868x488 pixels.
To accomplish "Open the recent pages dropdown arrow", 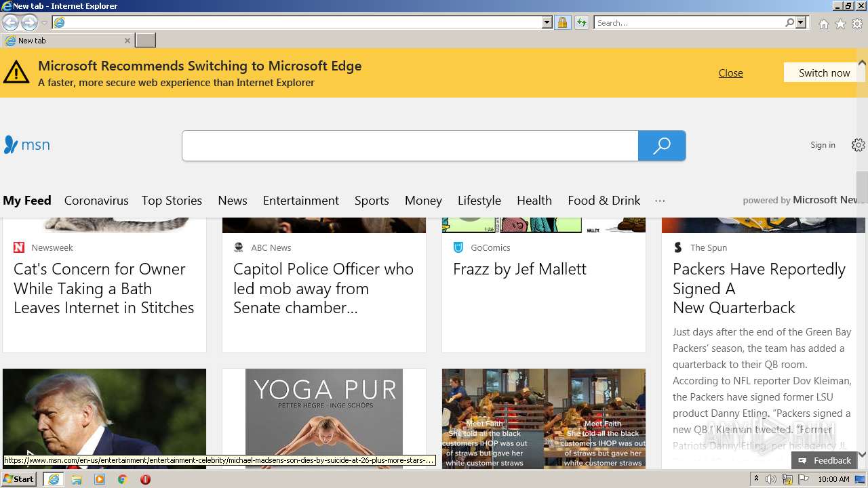I will tap(44, 23).
